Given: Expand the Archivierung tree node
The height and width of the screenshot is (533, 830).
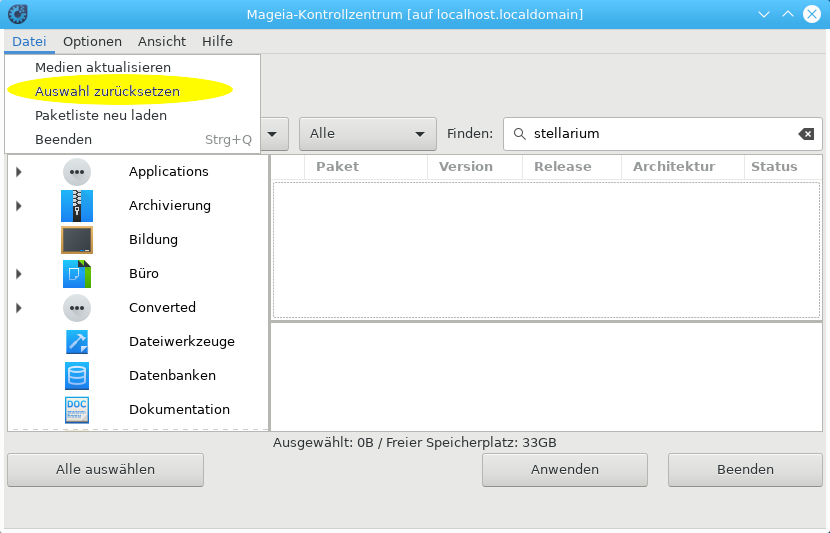Looking at the screenshot, I should 19,206.
